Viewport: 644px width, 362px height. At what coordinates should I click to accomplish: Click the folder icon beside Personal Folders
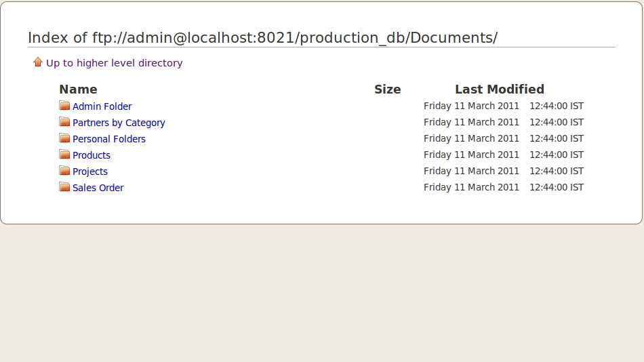click(x=64, y=138)
